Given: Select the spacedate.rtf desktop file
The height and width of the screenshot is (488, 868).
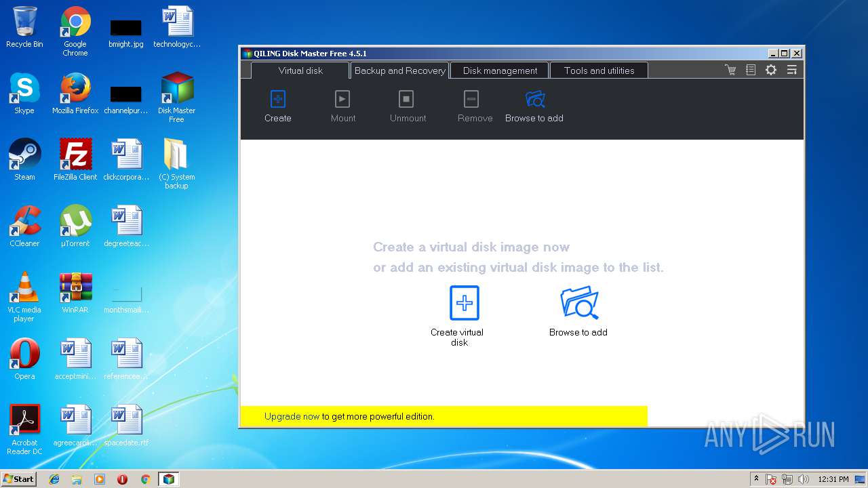Looking at the screenshot, I should [126, 426].
